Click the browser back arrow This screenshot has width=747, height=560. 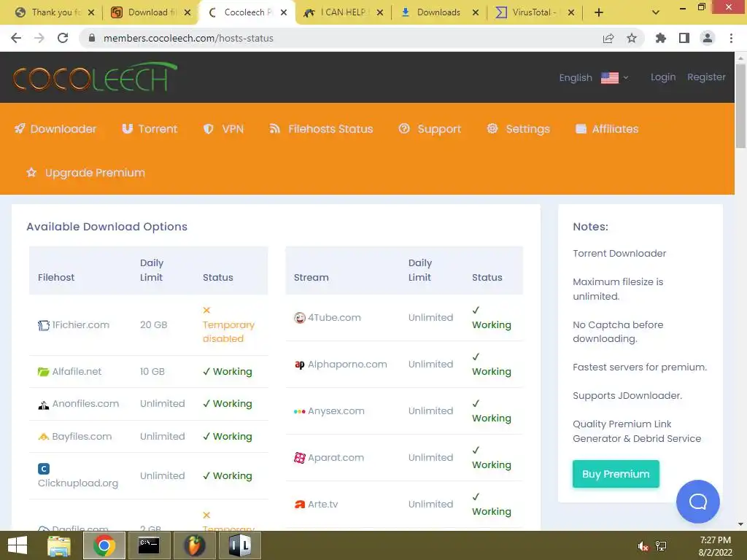tap(16, 38)
